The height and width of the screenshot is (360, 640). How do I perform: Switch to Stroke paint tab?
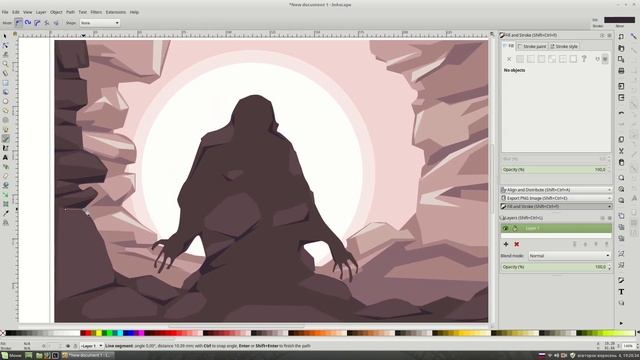click(x=532, y=47)
